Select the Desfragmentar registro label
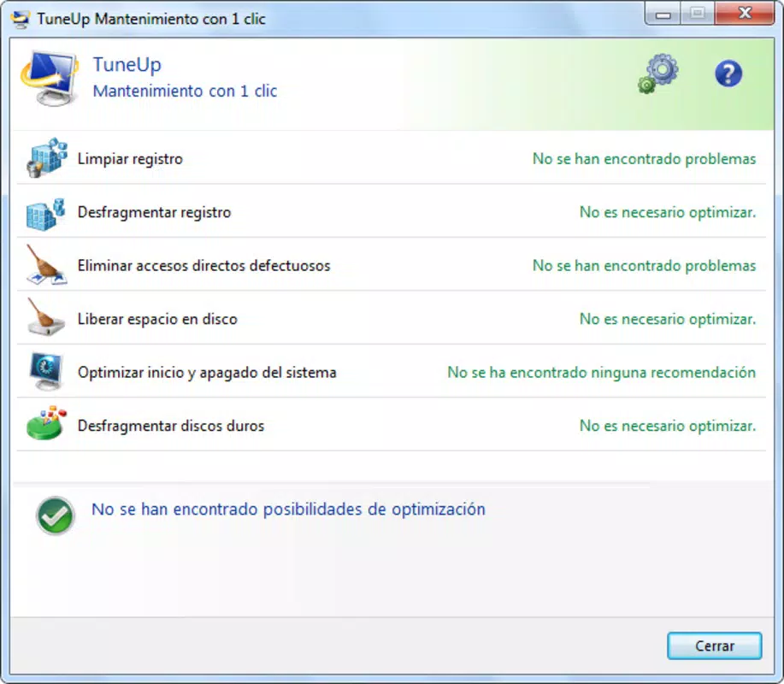Screen dimensions: 784x684 [x=154, y=213]
